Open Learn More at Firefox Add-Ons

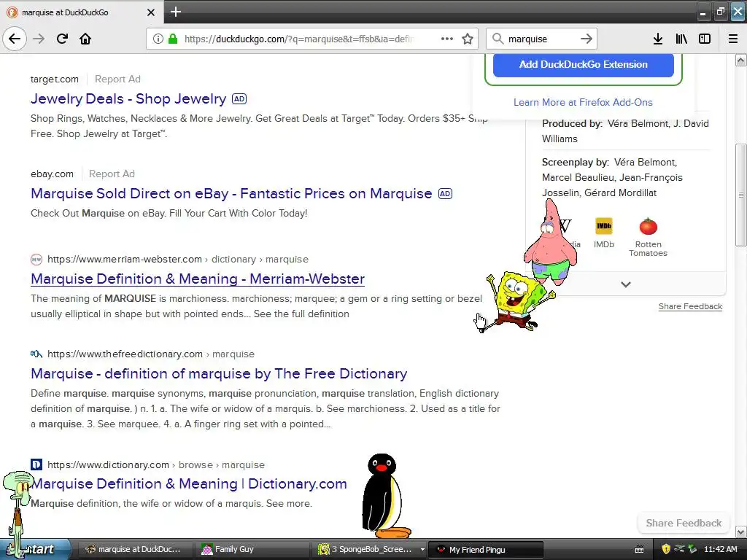coord(583,102)
